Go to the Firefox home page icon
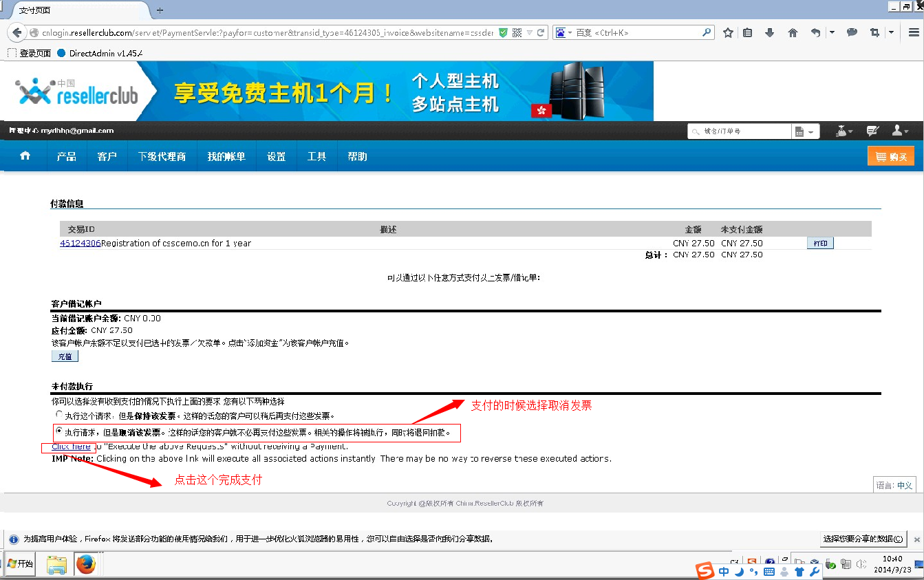This screenshot has width=924, height=580. [793, 32]
